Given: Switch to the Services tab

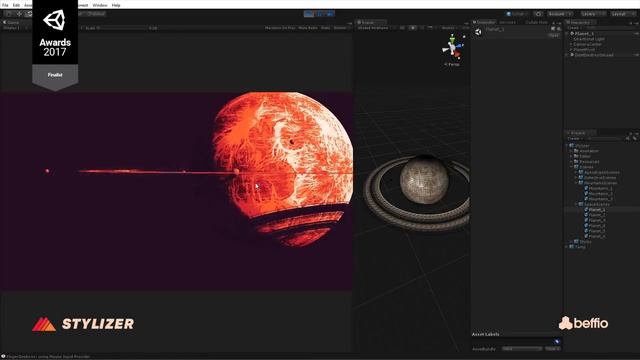Looking at the screenshot, I should pyautogui.click(x=508, y=22).
